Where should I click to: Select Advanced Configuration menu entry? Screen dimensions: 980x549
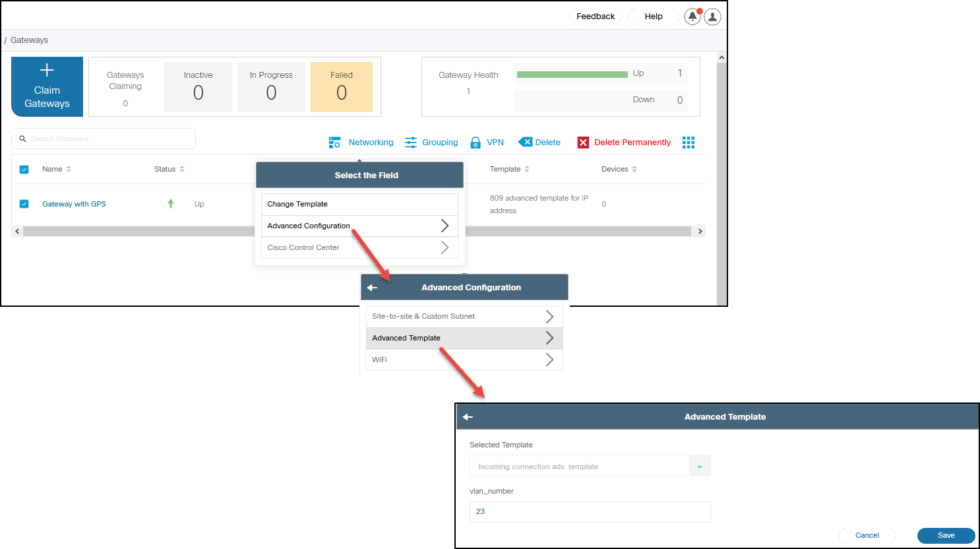click(x=359, y=226)
